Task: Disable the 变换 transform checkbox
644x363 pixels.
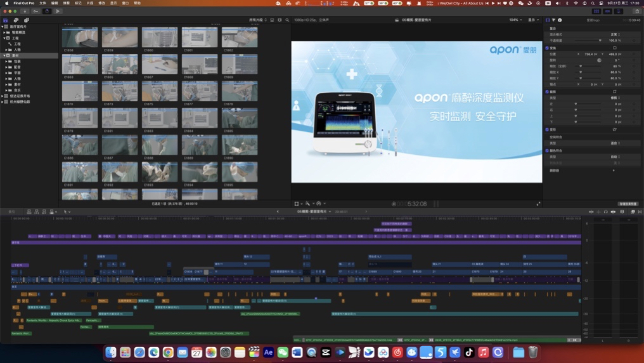Action: (x=548, y=48)
